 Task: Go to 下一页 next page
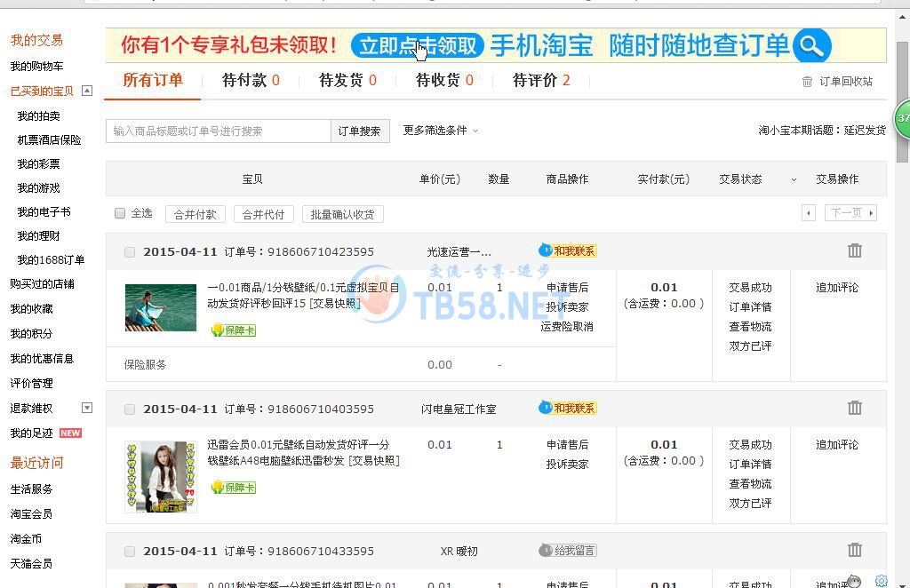[x=850, y=213]
